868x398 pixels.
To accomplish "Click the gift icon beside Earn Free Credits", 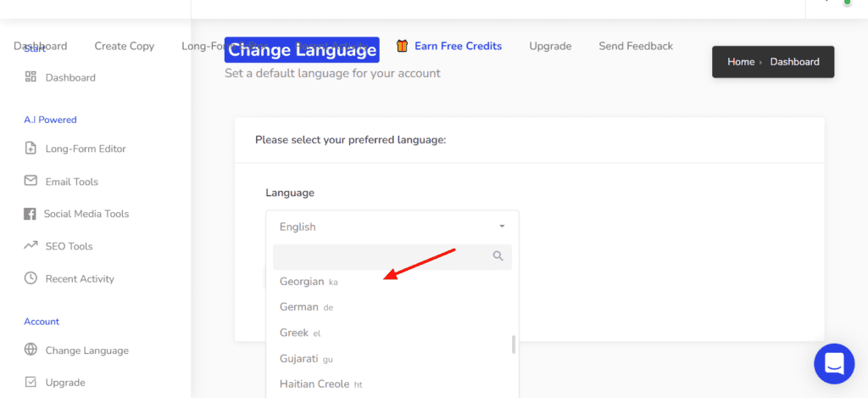I will coord(403,46).
